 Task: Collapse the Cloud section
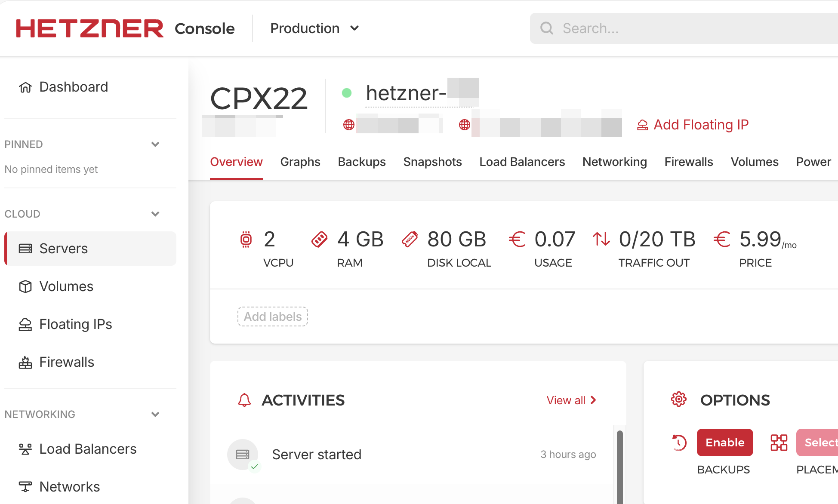(x=155, y=214)
